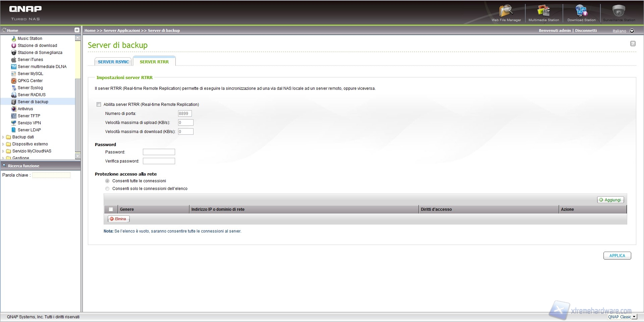Open Surveillance Station camera icon
The image size is (644, 322).
619,12
